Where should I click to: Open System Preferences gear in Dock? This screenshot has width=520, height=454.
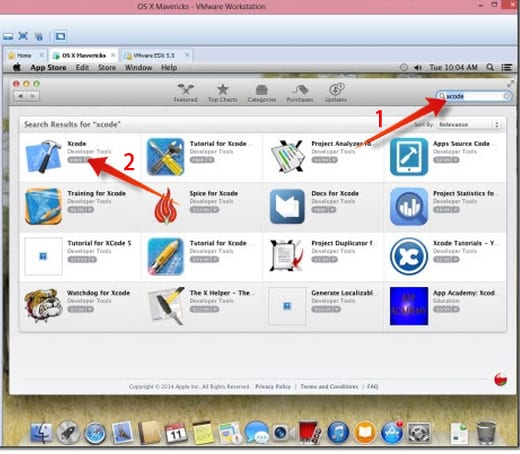point(419,433)
